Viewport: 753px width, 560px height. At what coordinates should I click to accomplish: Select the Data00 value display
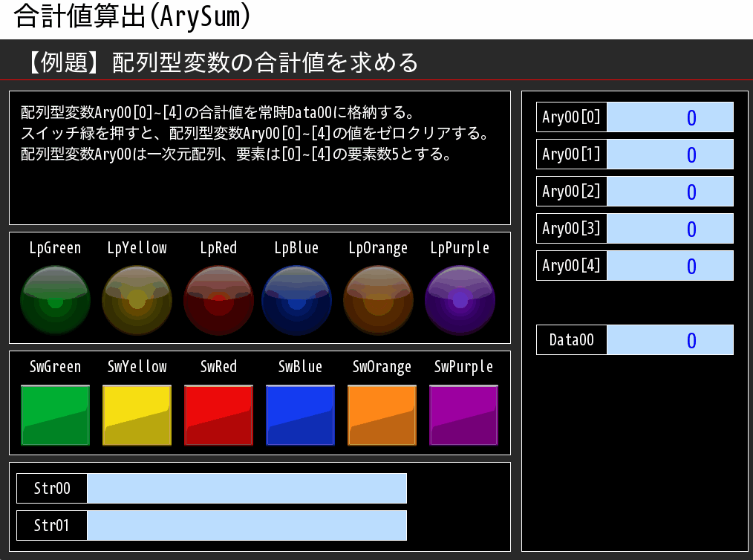click(671, 339)
